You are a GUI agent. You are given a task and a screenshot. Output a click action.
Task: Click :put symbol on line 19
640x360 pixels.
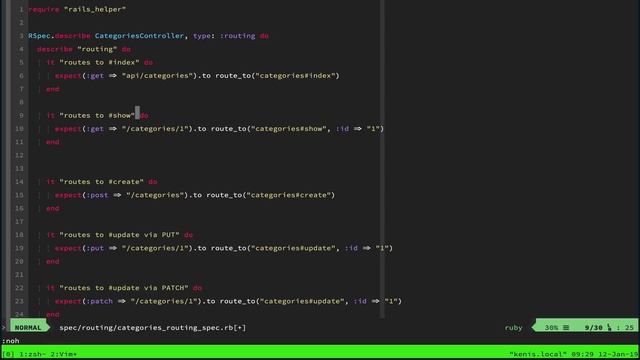click(x=95, y=248)
